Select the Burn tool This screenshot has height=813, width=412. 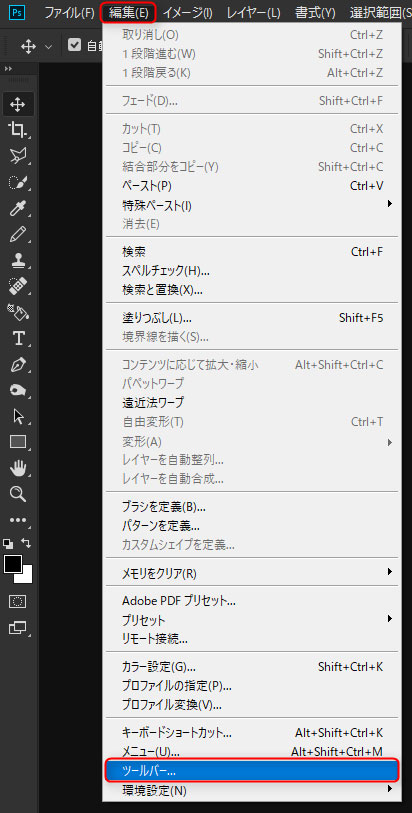(18, 390)
